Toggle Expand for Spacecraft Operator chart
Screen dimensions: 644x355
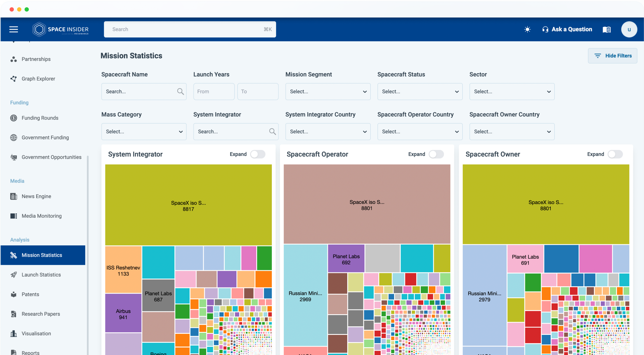click(436, 154)
